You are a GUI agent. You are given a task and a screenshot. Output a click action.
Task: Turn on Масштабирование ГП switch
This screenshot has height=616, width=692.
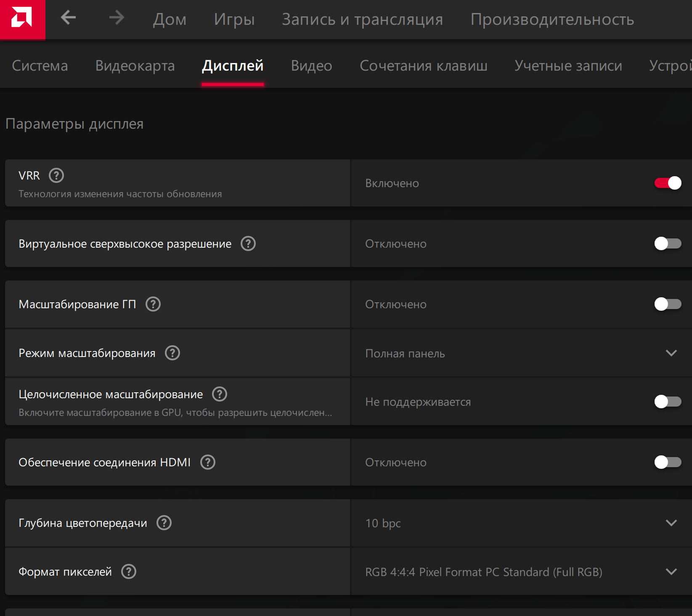[x=668, y=304]
